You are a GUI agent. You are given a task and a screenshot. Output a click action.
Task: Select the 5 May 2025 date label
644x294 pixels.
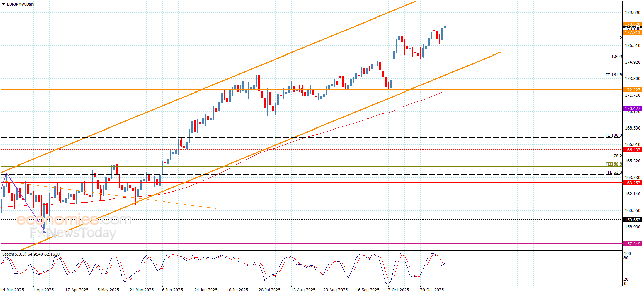coord(108,290)
